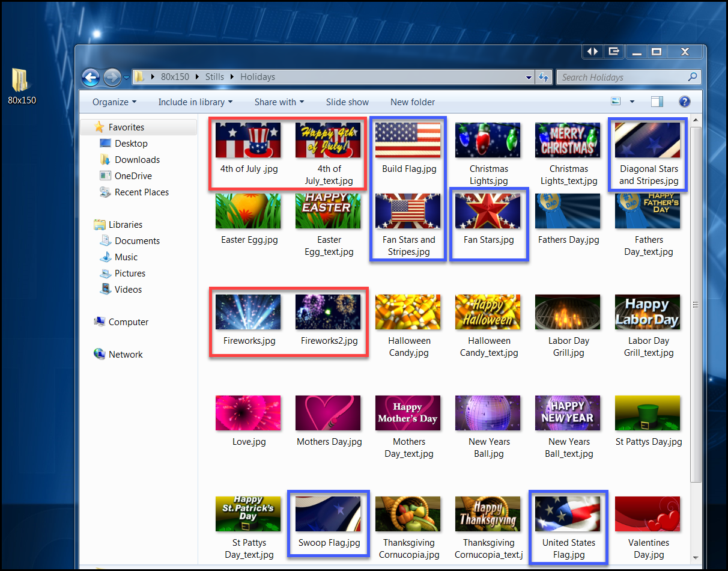The width and height of the screenshot is (728, 571).
Task: Click the magnifying glass search icon
Action: click(693, 77)
